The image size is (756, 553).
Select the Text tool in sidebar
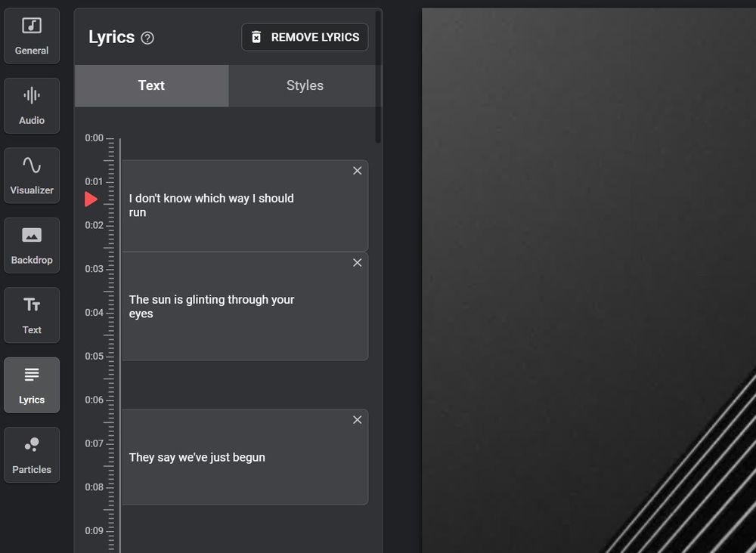coord(32,315)
